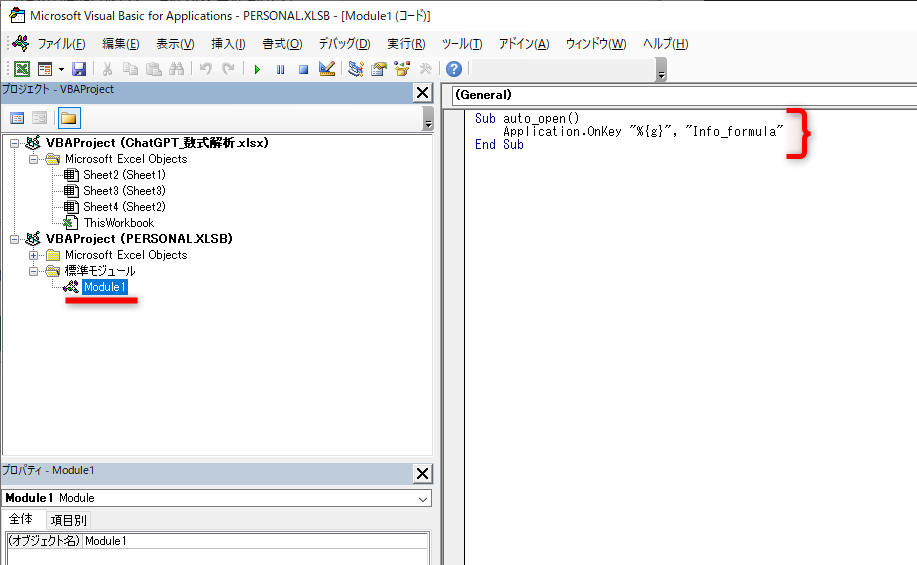Click the View Code icon in project pane

(x=17, y=118)
